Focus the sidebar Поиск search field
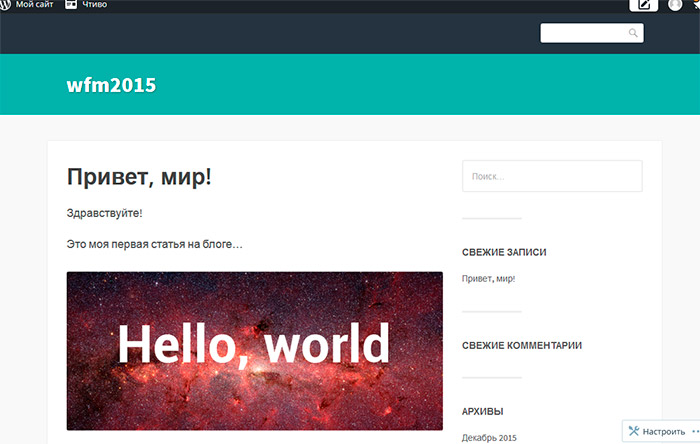This screenshot has width=700, height=444. [552, 176]
